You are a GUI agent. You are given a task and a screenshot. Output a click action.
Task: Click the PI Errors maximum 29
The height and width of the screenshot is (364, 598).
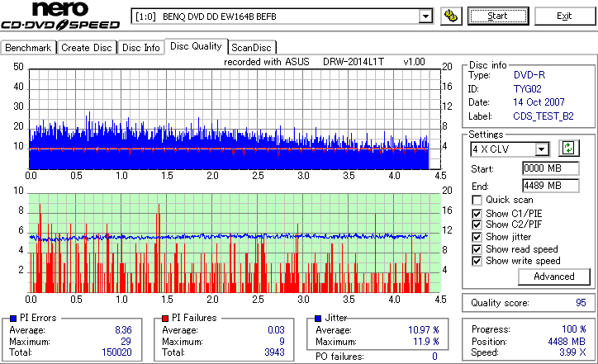pyautogui.click(x=126, y=341)
